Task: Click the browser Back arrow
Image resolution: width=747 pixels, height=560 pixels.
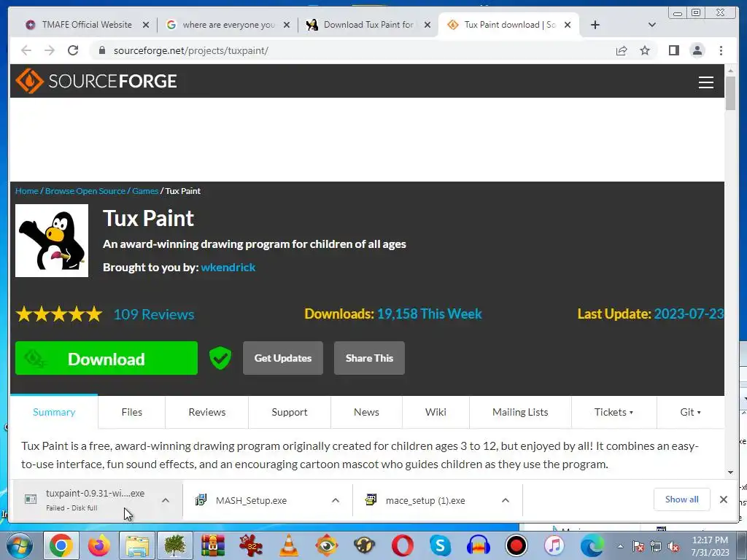Action: 26,50
